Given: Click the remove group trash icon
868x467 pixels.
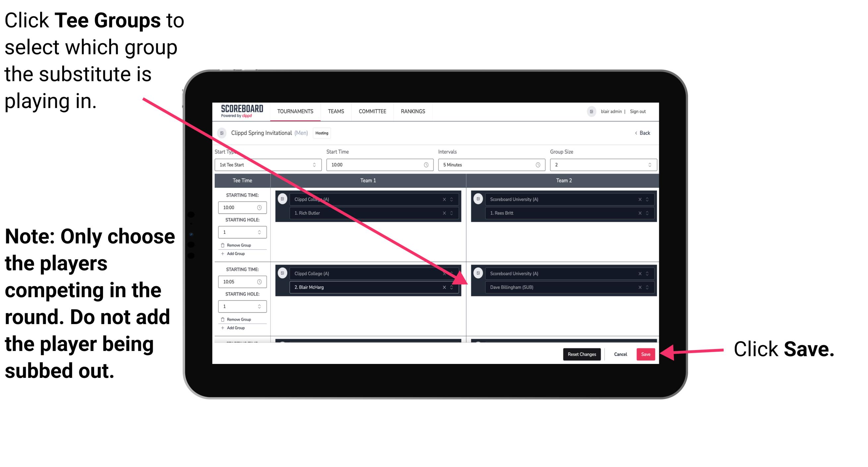Looking at the screenshot, I should [224, 243].
